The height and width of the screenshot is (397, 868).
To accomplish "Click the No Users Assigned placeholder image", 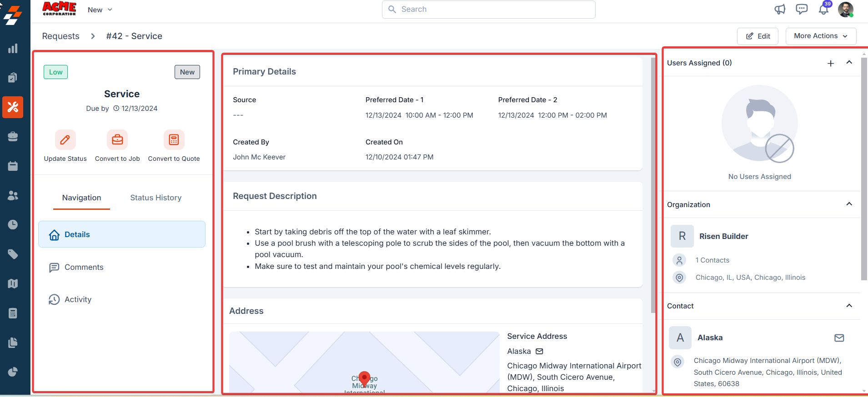I will pos(759,124).
